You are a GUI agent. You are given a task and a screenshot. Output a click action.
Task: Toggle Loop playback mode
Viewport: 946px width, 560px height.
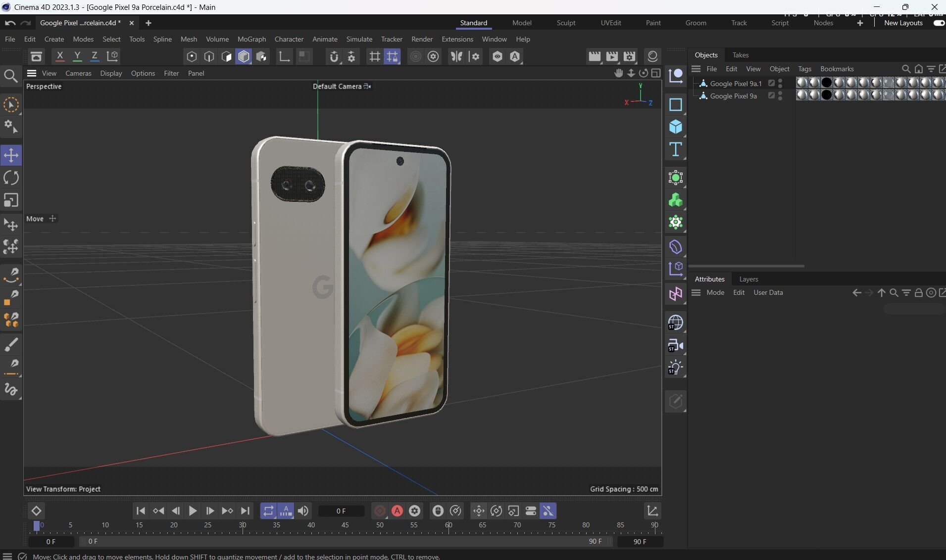[x=268, y=511]
